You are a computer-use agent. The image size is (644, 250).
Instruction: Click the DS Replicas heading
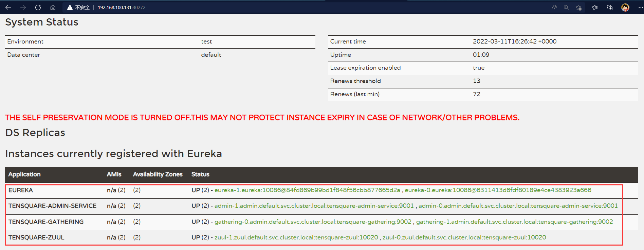[x=35, y=133]
